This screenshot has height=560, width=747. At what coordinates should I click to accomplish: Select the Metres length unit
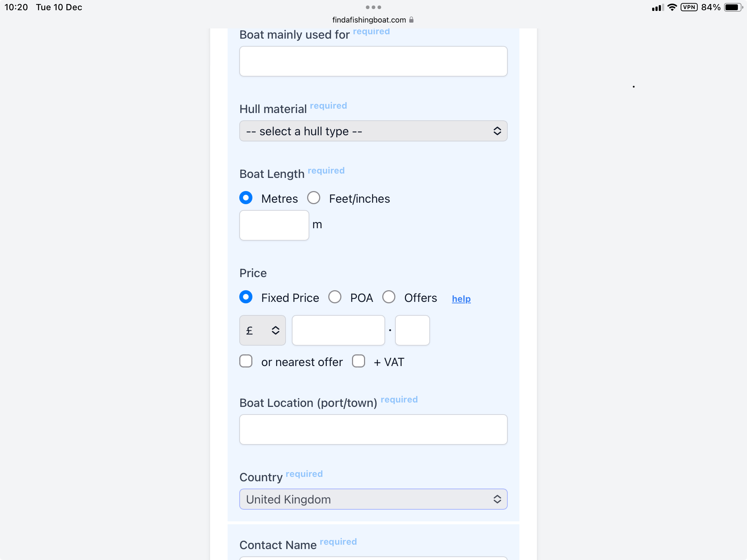[x=246, y=198]
